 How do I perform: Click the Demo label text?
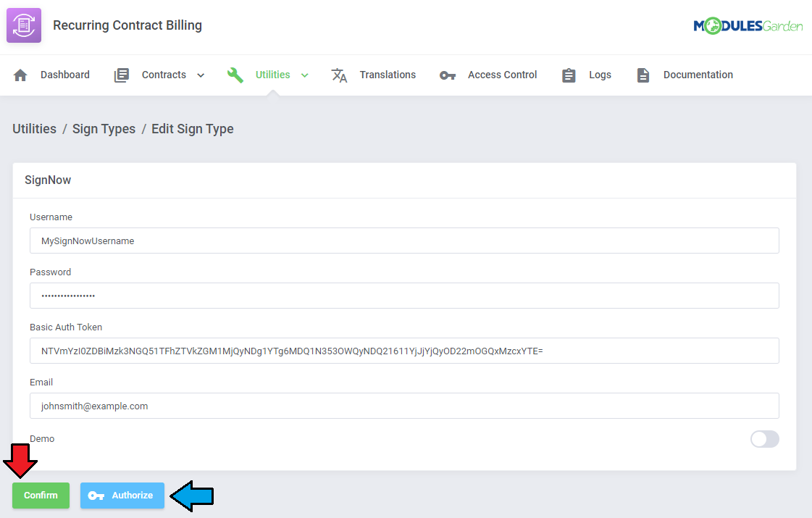(42, 439)
